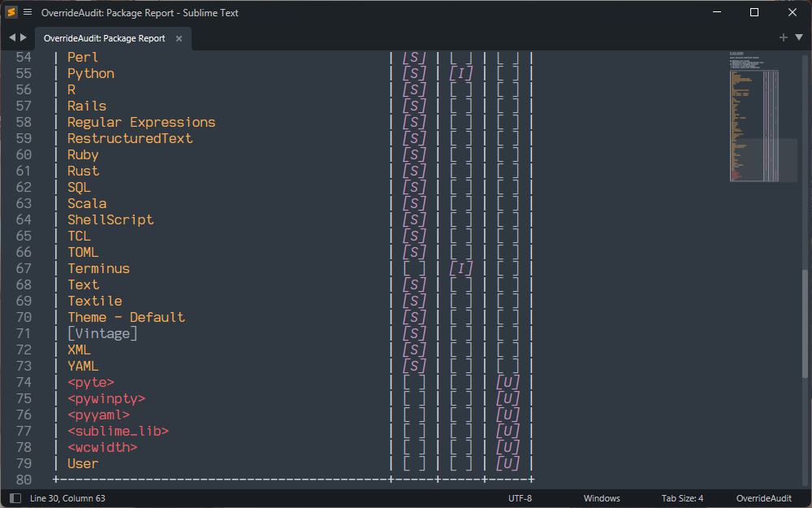Click the [S] marker on Perl row
812x508 pixels.
point(413,57)
